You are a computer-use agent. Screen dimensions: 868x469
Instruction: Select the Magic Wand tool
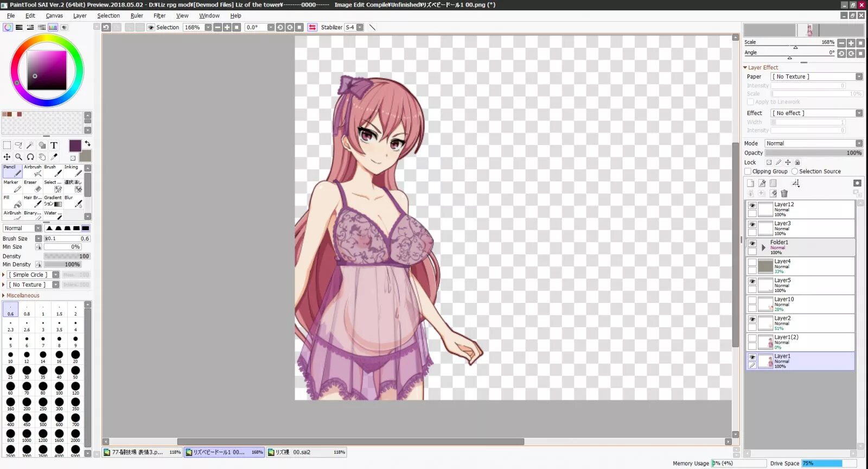pyautogui.click(x=30, y=145)
